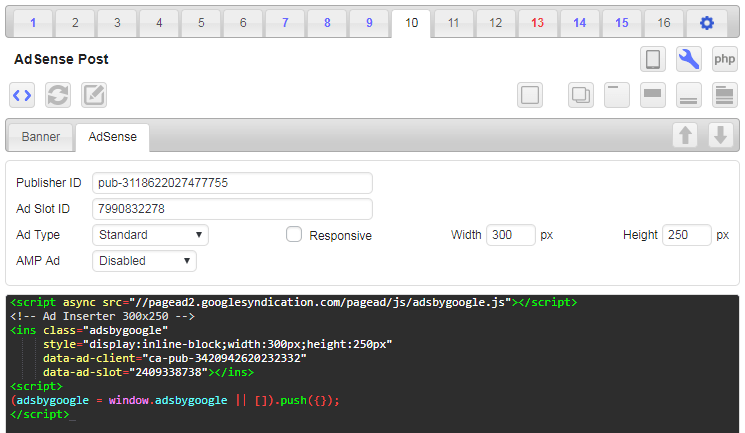Open block tab 9
The image size is (745, 433).
click(369, 23)
